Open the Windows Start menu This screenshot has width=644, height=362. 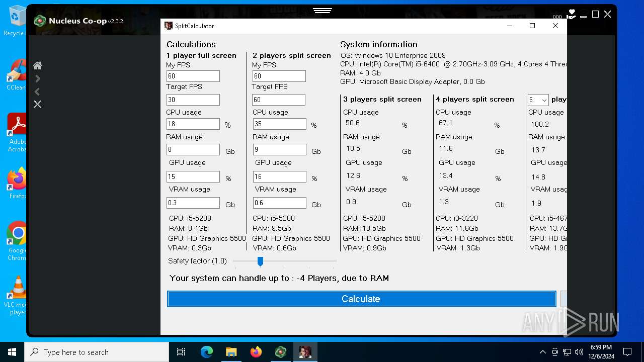(x=12, y=352)
